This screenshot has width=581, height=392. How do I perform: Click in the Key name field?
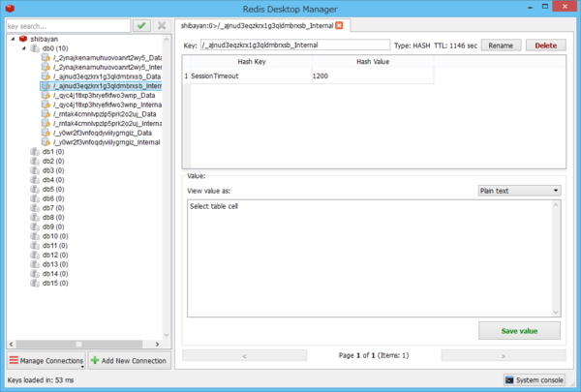[x=295, y=45]
